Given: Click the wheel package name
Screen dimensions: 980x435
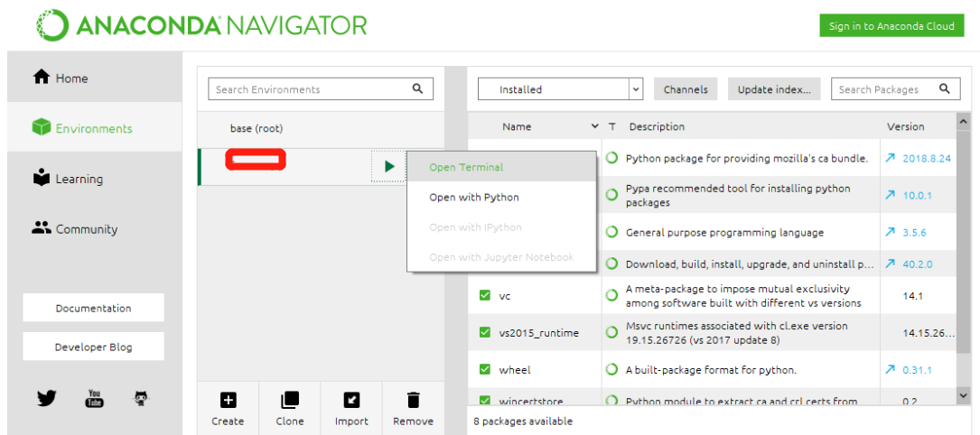Looking at the screenshot, I should [514, 370].
